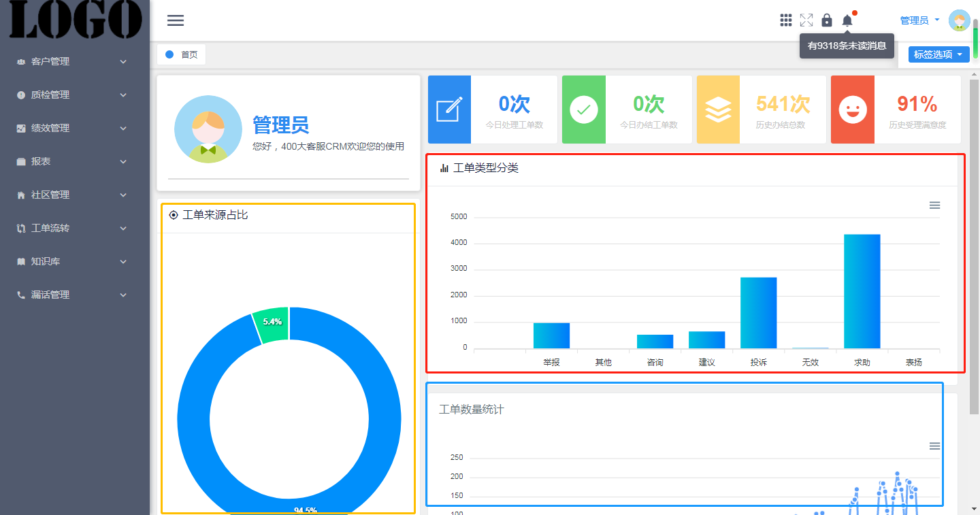
Task: Expand the 客户管理 menu
Action: pos(75,61)
